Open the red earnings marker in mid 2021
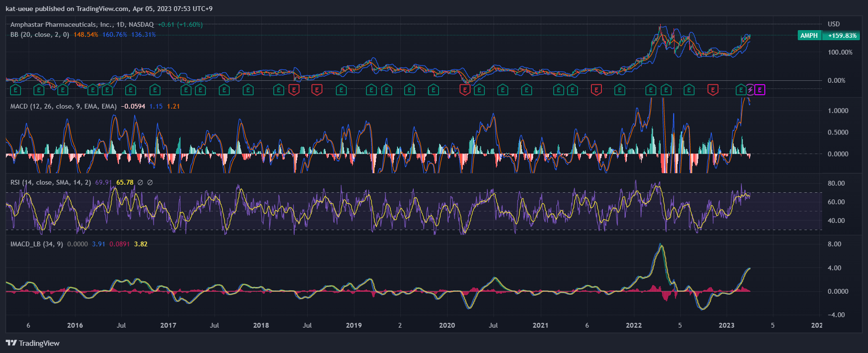 click(x=596, y=89)
